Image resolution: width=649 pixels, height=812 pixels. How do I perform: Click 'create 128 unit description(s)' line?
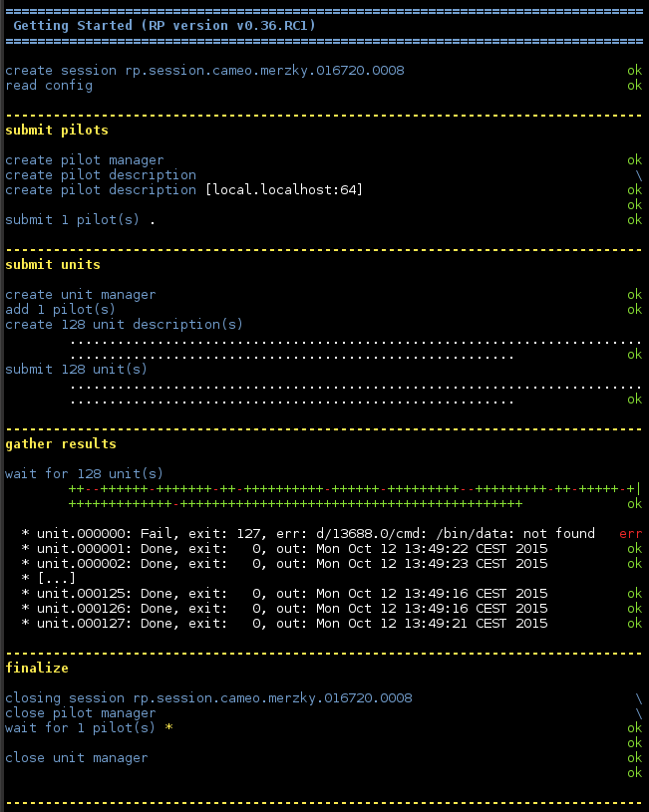[124, 325]
